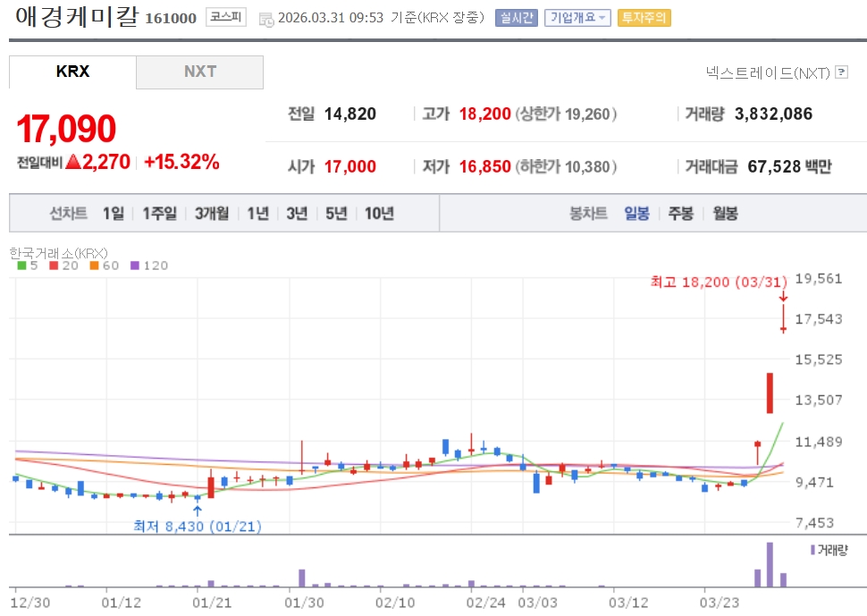Click the purple 거래량 legend marker
The image size is (867, 616).
tap(812, 549)
